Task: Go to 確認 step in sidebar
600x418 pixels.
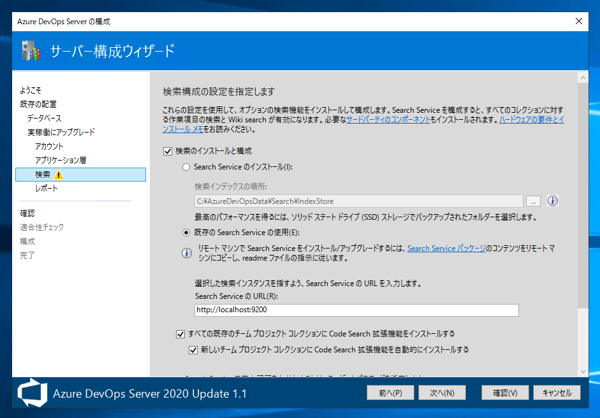Action: point(27,213)
